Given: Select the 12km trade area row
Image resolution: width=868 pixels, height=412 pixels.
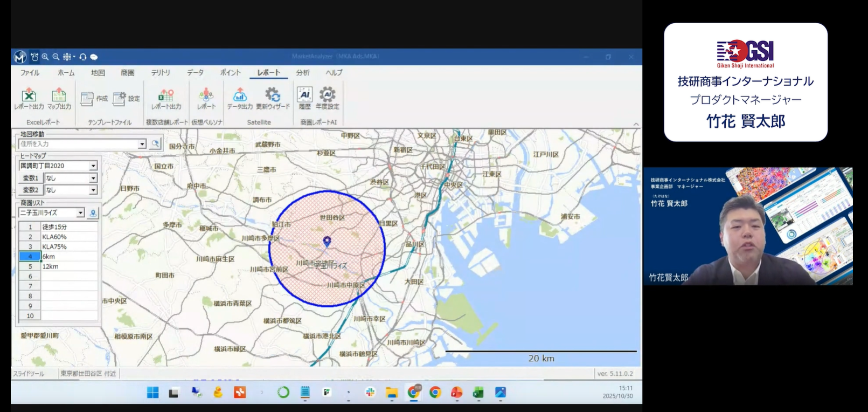Looking at the screenshot, I should [x=70, y=266].
